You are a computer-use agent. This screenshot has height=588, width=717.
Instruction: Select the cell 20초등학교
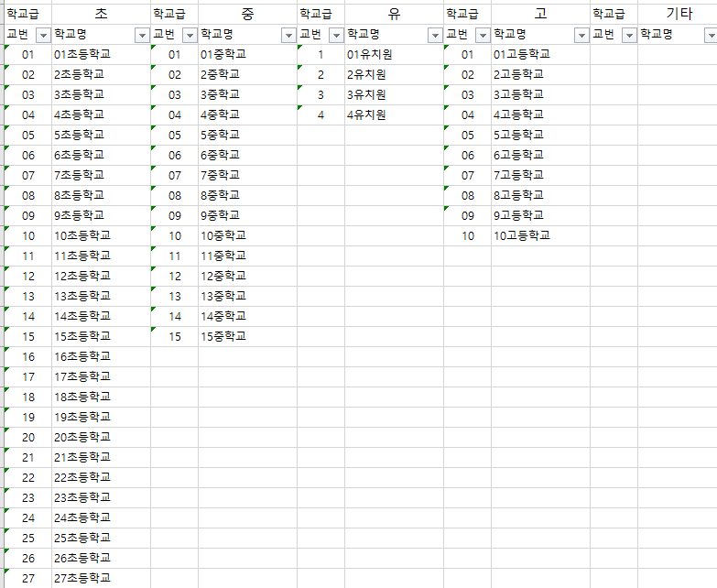[x=101, y=437]
